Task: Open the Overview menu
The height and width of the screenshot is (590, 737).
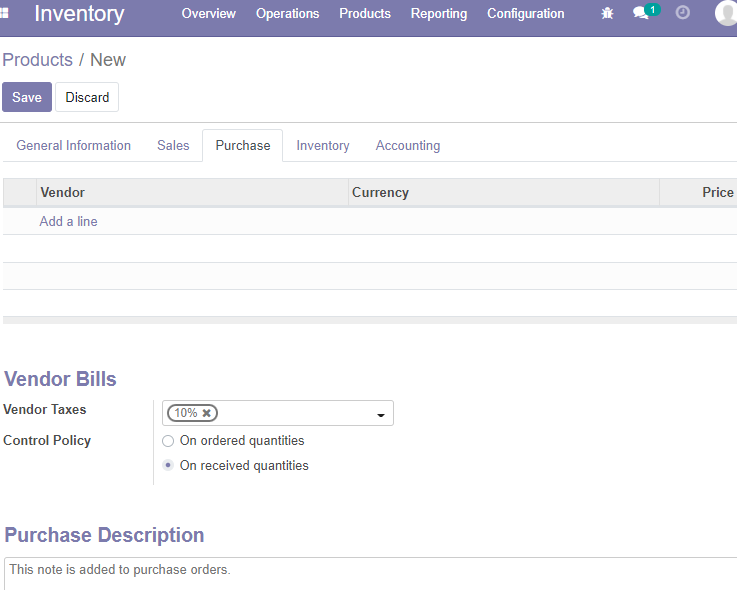Action: pos(209,14)
